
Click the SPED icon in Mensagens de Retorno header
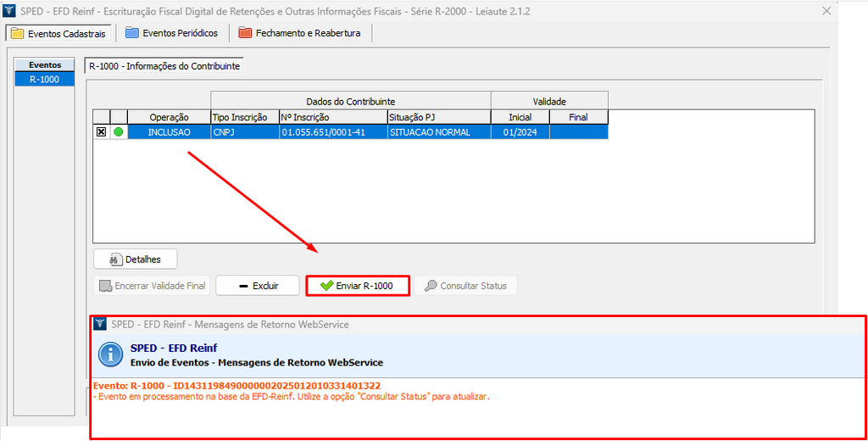[x=101, y=324]
